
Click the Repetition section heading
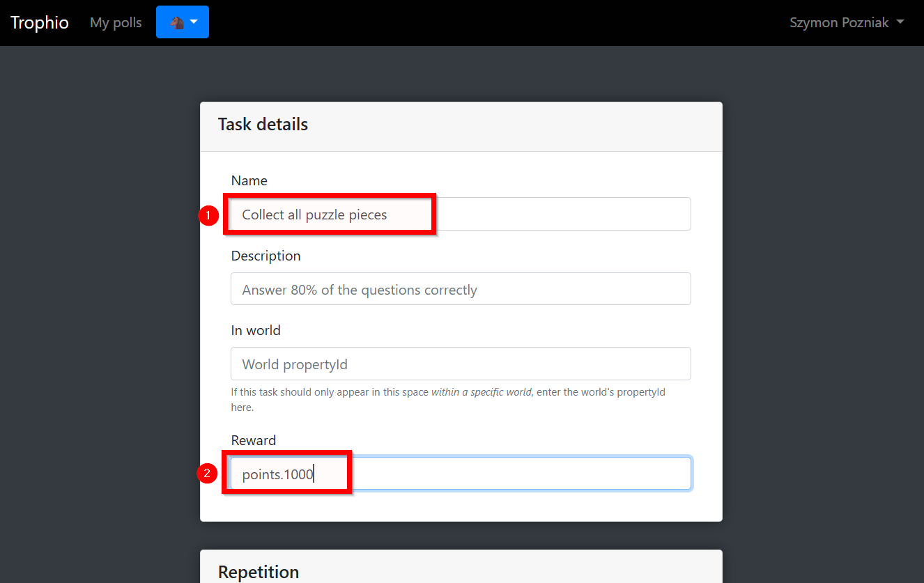point(258,572)
